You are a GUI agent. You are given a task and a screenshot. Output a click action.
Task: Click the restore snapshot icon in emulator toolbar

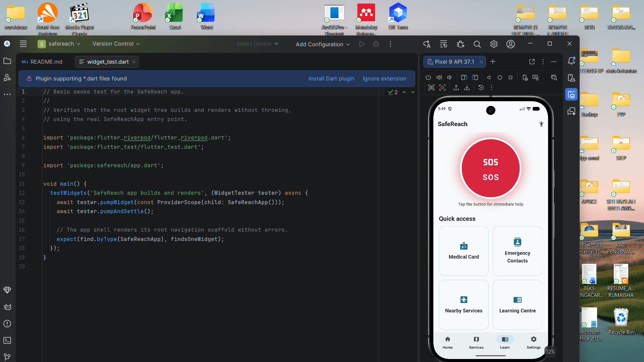[x=481, y=87]
